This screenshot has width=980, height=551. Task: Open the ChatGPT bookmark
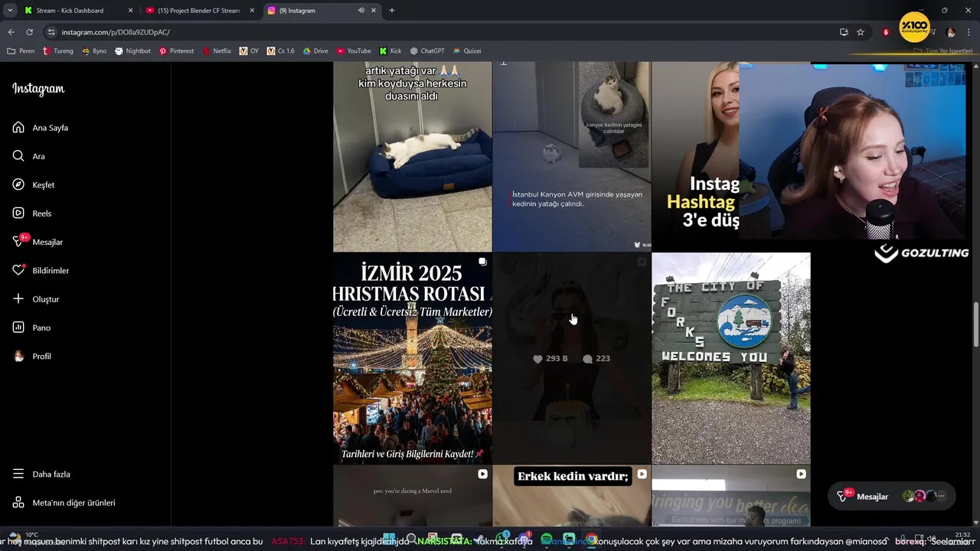(427, 51)
